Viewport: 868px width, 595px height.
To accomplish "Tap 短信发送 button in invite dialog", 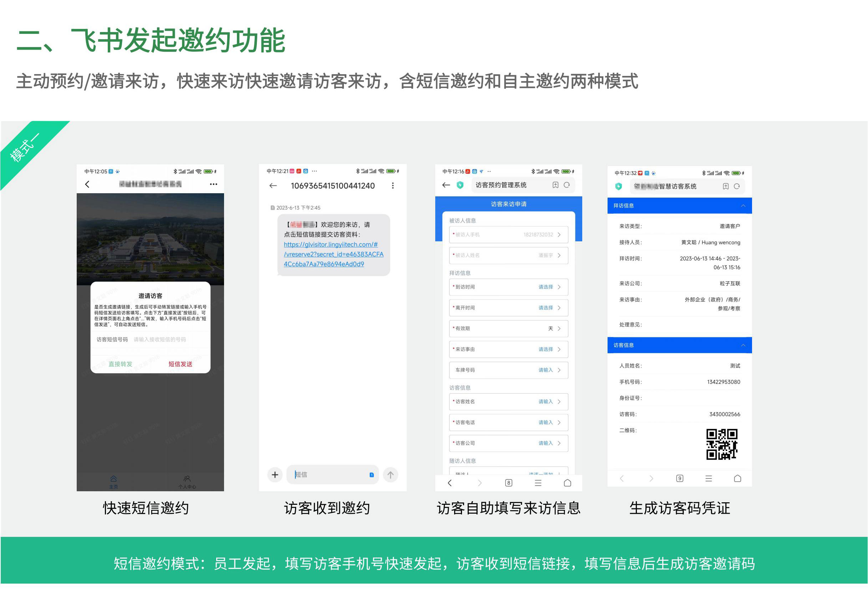I will [181, 364].
